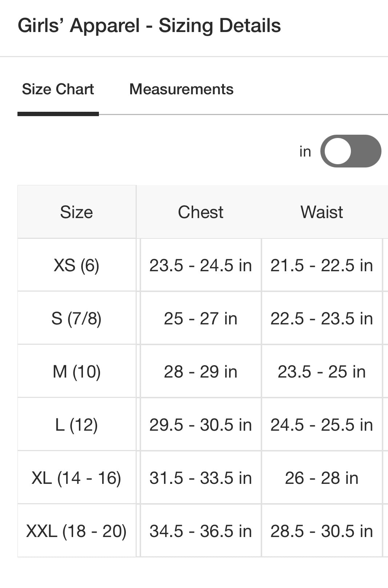Click chest value 28 - 29 in
The width and height of the screenshot is (388, 588).
click(200, 371)
